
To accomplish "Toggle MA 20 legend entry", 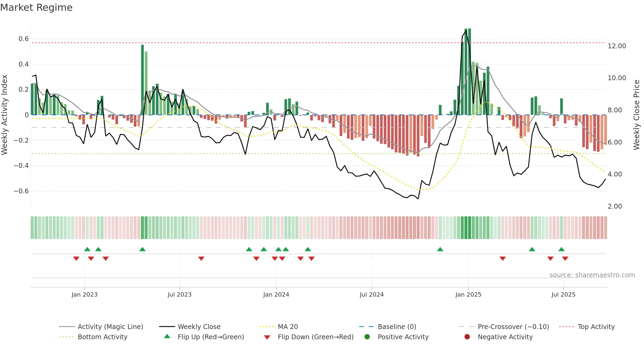I will (278, 327).
